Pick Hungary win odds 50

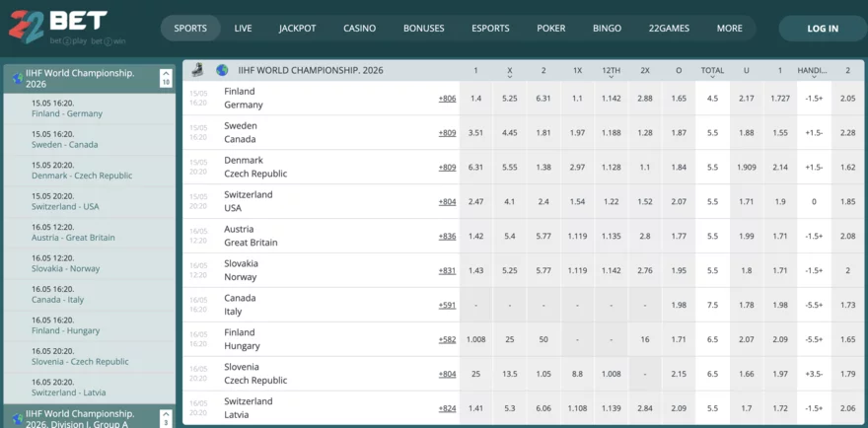pyautogui.click(x=543, y=339)
